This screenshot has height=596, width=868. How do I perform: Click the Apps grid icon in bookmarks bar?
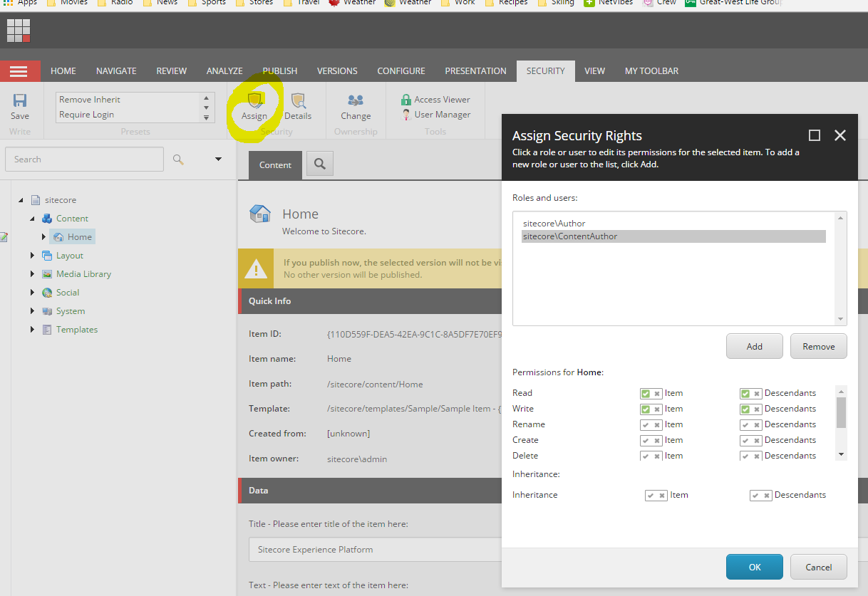tap(6, 3)
